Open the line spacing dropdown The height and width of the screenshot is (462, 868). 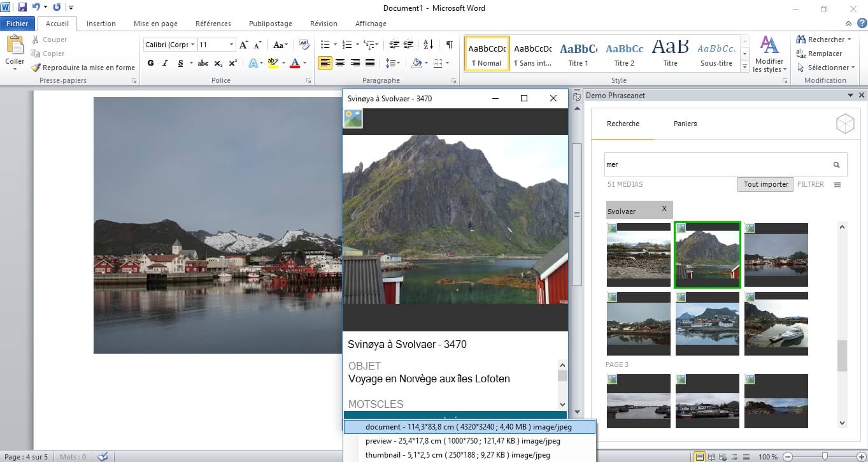[x=393, y=63]
